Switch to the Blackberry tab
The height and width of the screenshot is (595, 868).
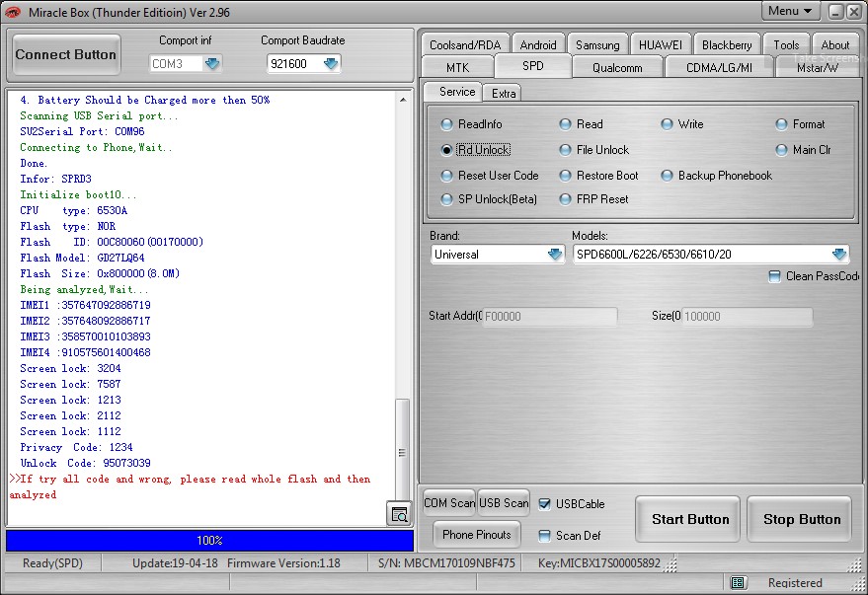click(x=727, y=44)
